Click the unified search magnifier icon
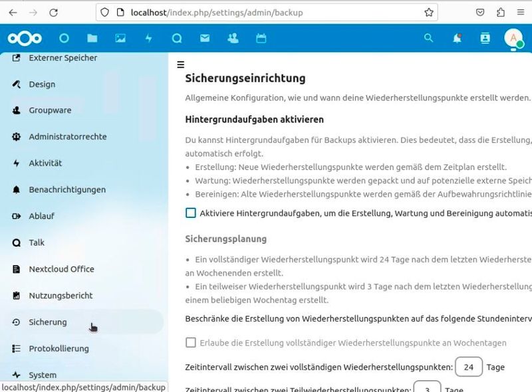The height and width of the screenshot is (392, 532). click(x=428, y=38)
